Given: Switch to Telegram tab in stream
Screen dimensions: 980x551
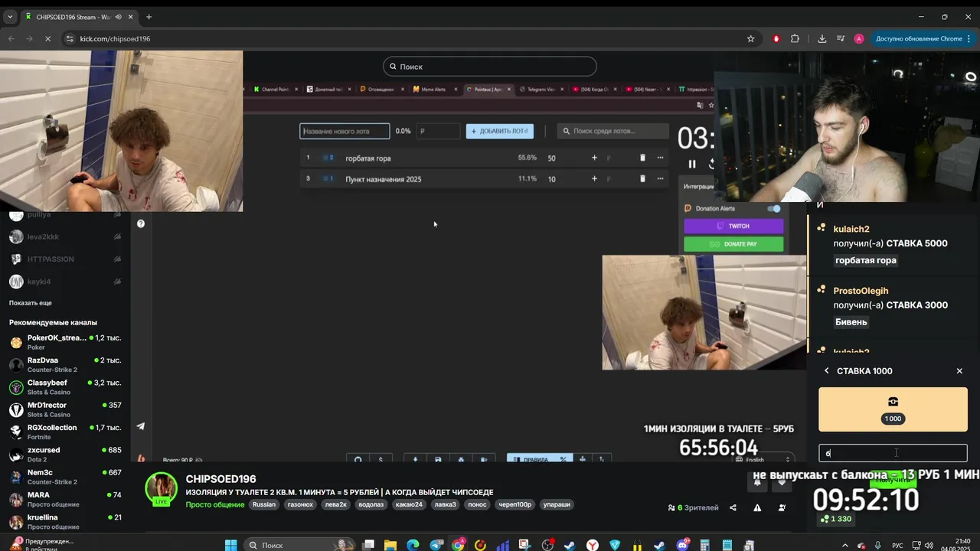Looking at the screenshot, I should tap(541, 89).
